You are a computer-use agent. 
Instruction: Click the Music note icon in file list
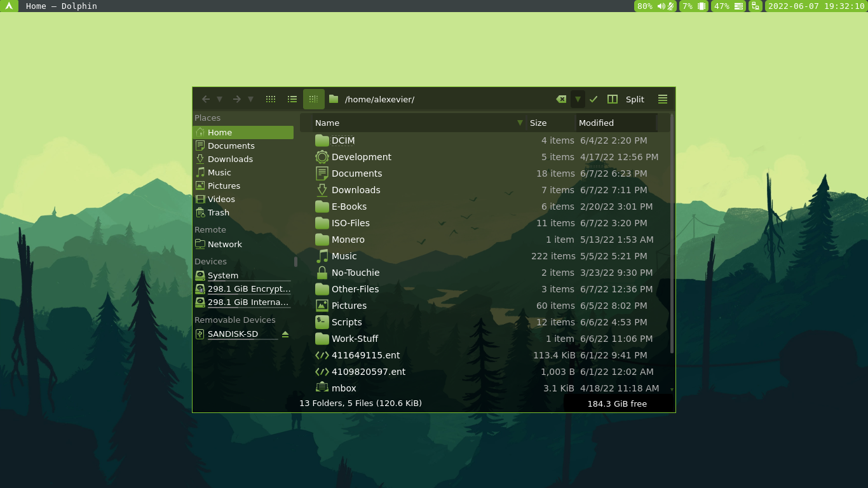coord(322,256)
